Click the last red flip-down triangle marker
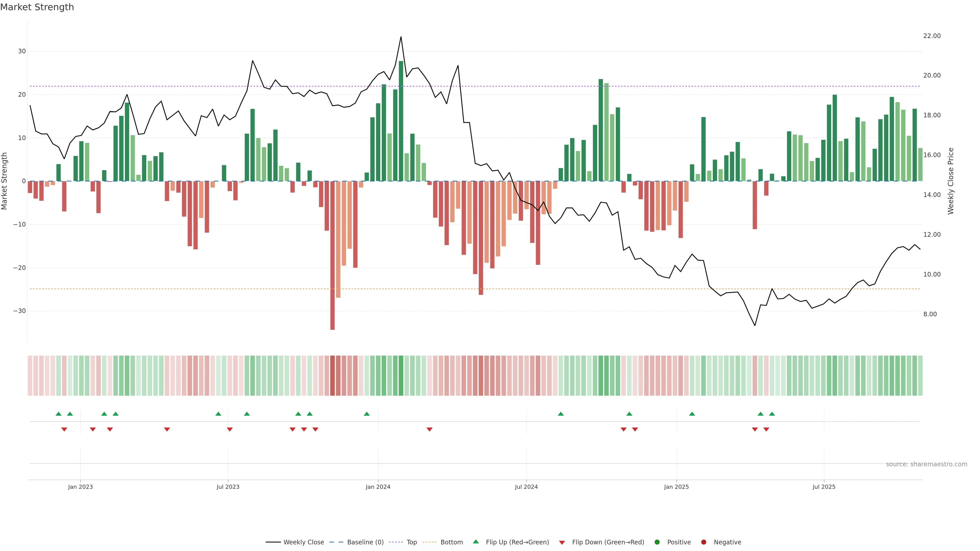Image resolution: width=980 pixels, height=551 pixels. 766,429
